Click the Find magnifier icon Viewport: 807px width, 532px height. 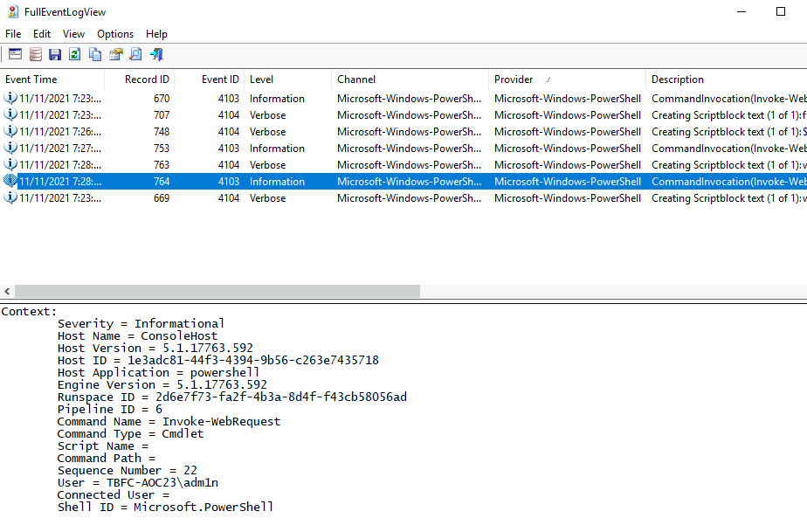coord(135,54)
